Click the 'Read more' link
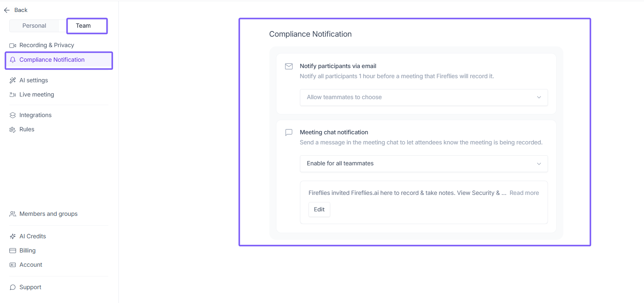644x303 pixels. tap(524, 193)
